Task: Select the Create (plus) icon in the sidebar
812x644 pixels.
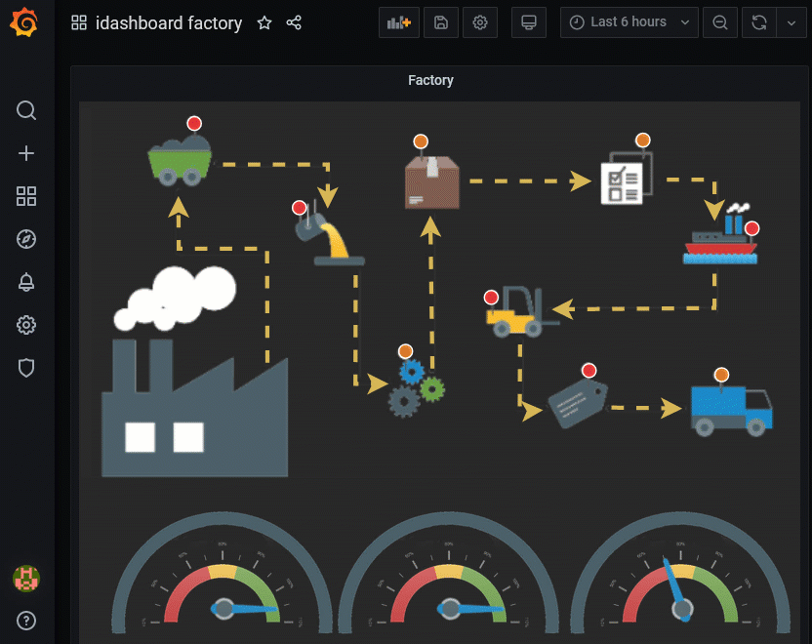Action: click(x=25, y=153)
